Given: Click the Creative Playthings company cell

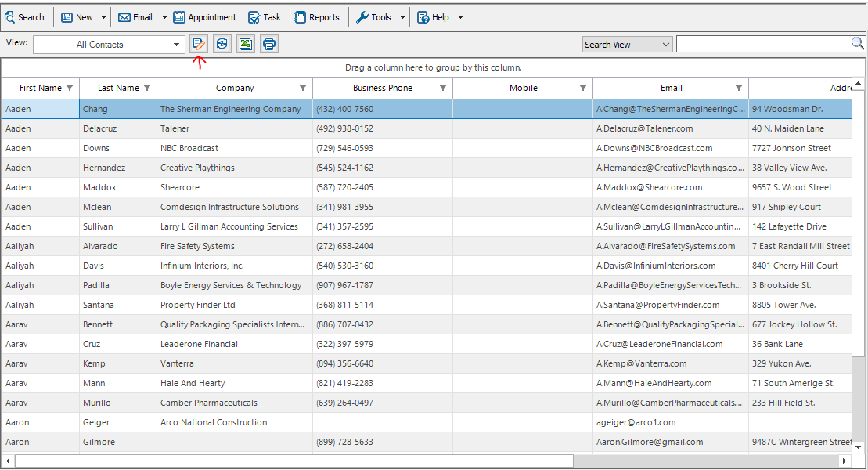Looking at the screenshot, I should (235, 168).
